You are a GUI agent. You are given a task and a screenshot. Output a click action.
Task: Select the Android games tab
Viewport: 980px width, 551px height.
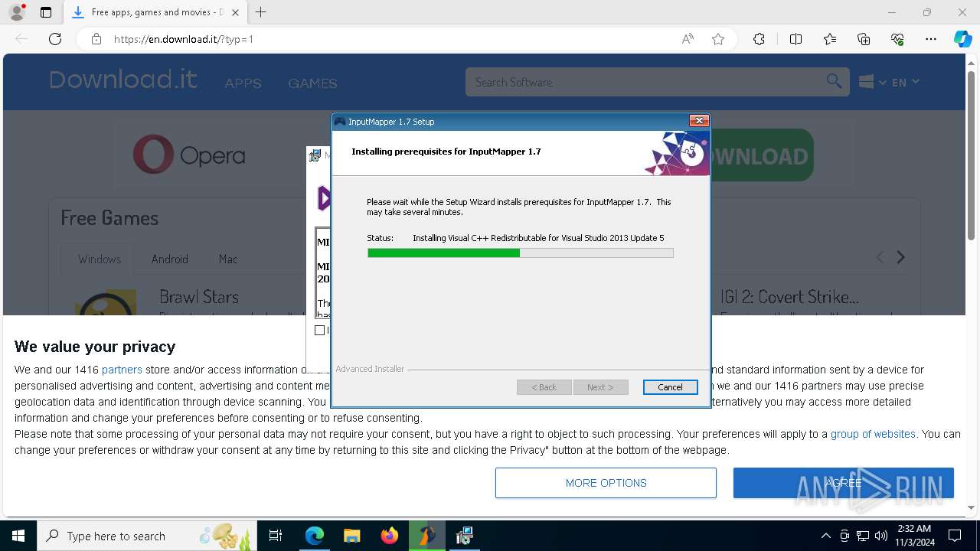click(170, 259)
